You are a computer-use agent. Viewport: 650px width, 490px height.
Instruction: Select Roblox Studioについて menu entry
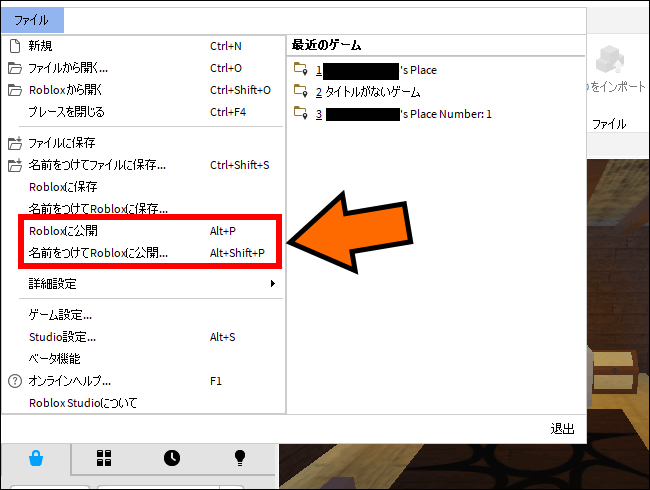(x=143, y=403)
